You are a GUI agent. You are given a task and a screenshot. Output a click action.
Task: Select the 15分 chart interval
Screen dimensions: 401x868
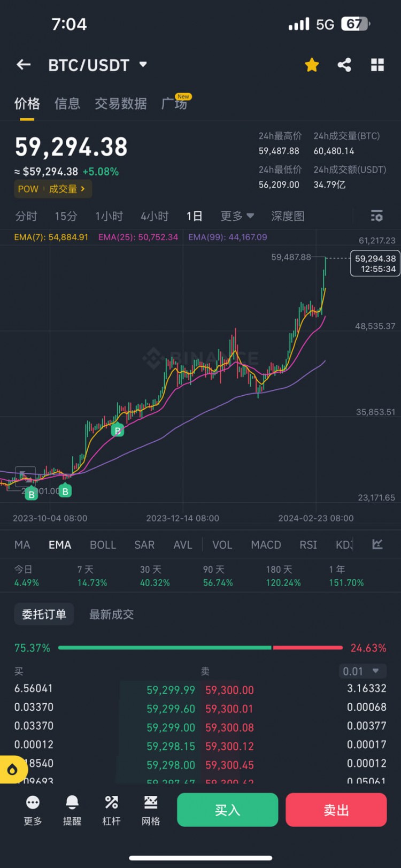(x=66, y=216)
